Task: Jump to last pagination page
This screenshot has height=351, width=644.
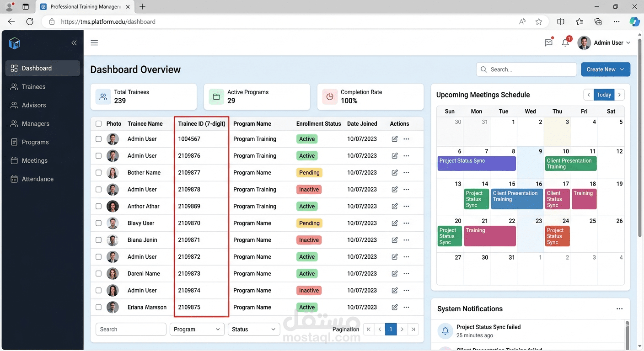Action: coord(413,329)
